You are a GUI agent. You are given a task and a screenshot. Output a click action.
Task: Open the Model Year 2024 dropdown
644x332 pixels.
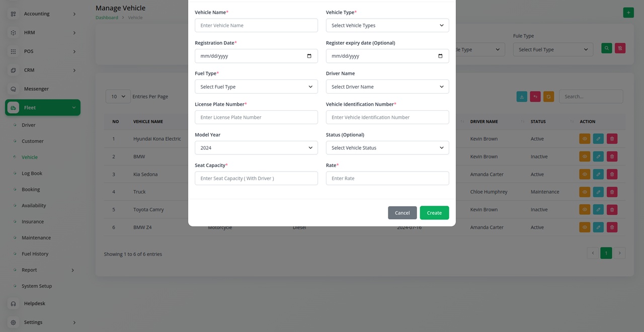(256, 148)
